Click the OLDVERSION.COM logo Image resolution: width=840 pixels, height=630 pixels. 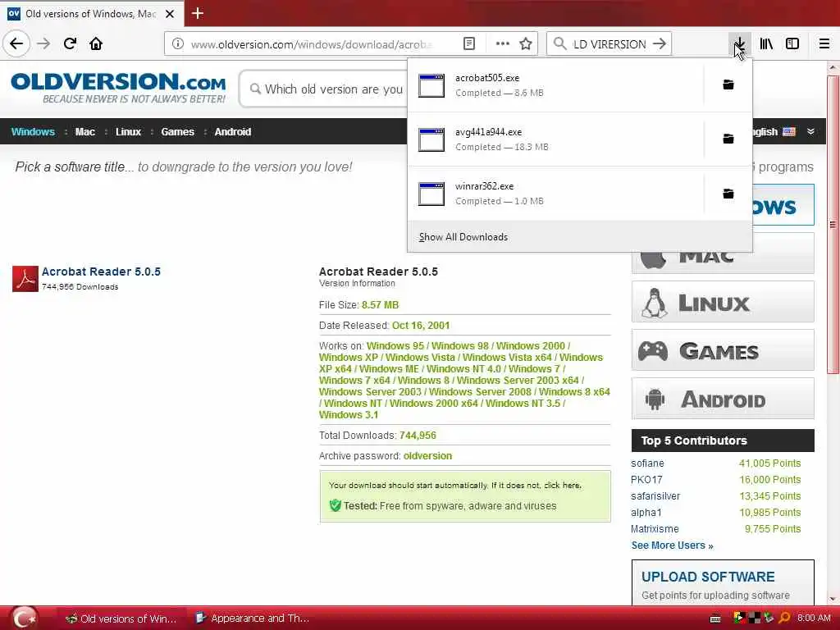tap(118, 88)
